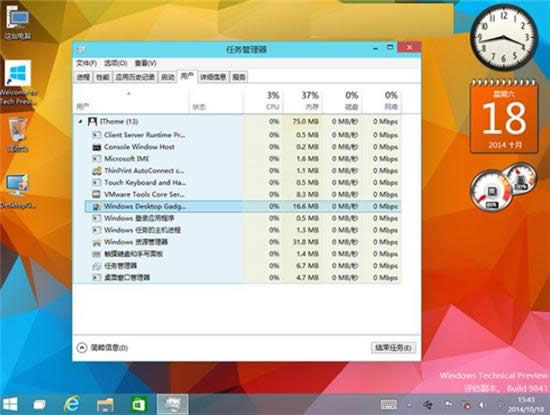550x415 pixels.
Task: Click the analog clock desktop gadget
Action: pos(504,38)
